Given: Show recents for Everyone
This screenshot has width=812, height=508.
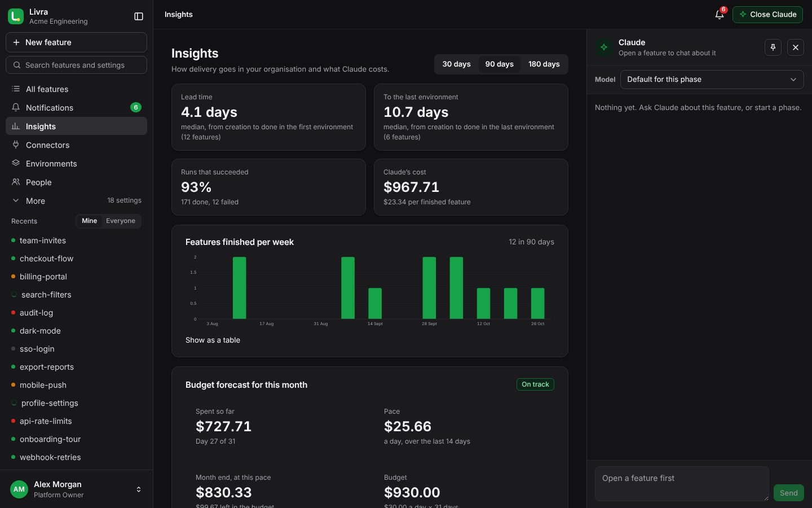Looking at the screenshot, I should pyautogui.click(x=121, y=221).
